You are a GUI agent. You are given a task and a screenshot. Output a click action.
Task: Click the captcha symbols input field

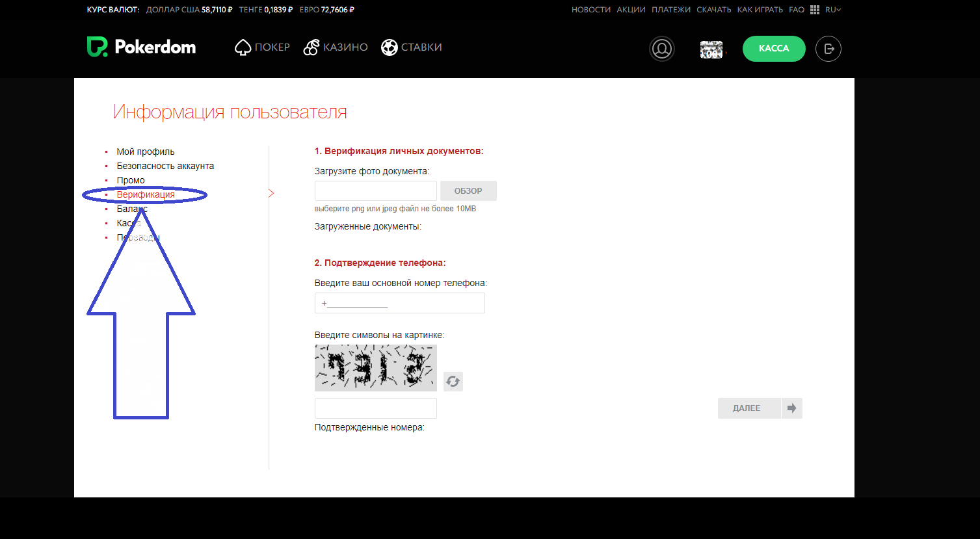375,408
